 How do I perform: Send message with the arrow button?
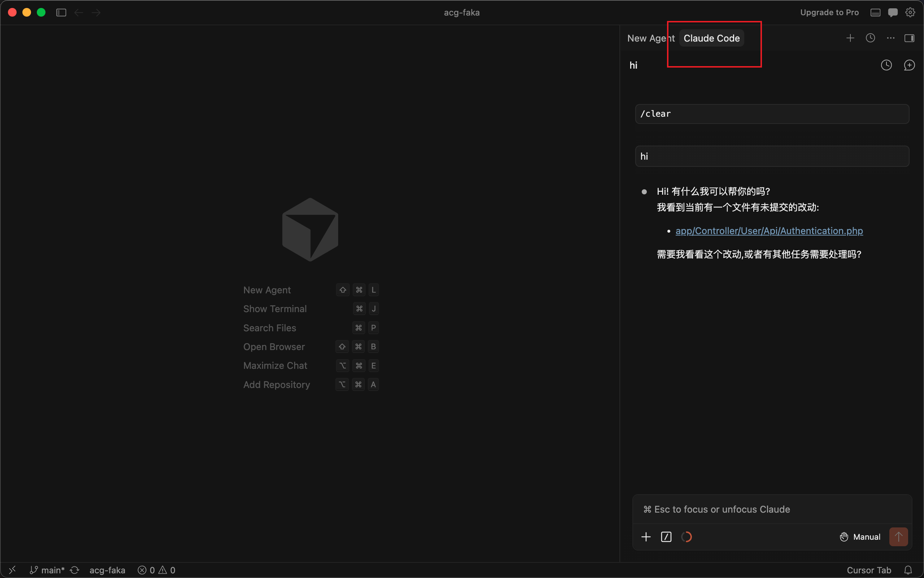(x=898, y=537)
